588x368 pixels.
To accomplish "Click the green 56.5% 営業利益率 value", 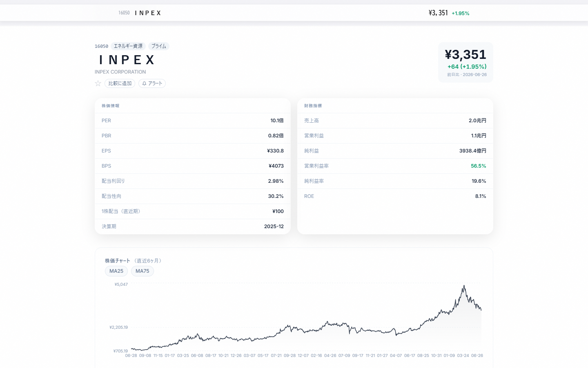I will click(x=478, y=166).
